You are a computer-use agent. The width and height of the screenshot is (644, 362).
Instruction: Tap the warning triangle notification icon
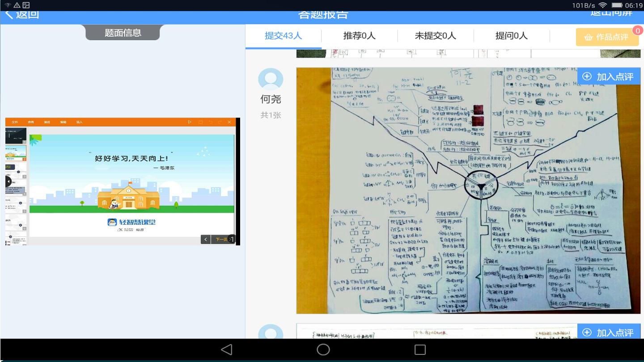17,5
